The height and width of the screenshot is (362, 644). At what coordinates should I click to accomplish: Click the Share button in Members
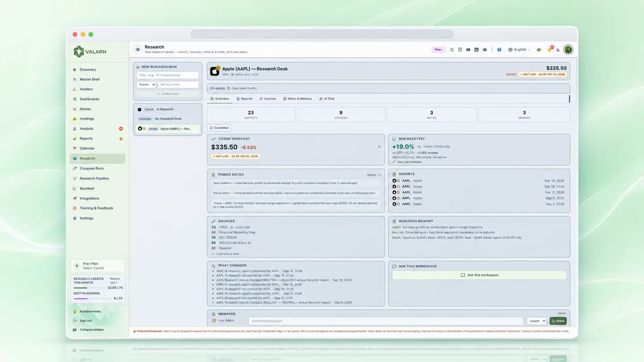pyautogui.click(x=558, y=321)
